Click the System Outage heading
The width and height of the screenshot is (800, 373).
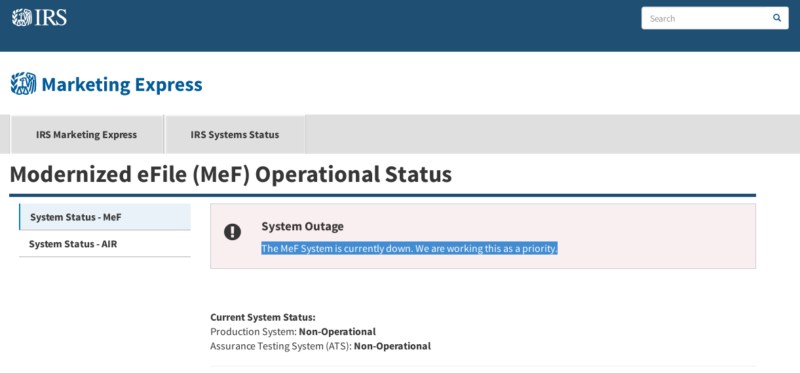point(303,226)
